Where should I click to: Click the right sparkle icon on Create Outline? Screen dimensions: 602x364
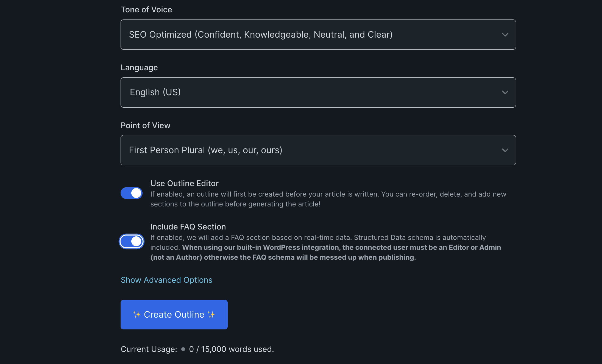pos(211,315)
